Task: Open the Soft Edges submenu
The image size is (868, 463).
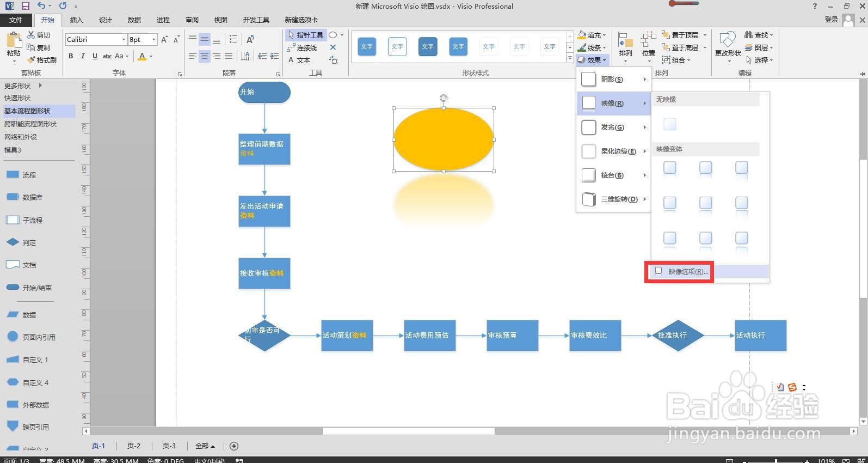Action: (x=614, y=151)
